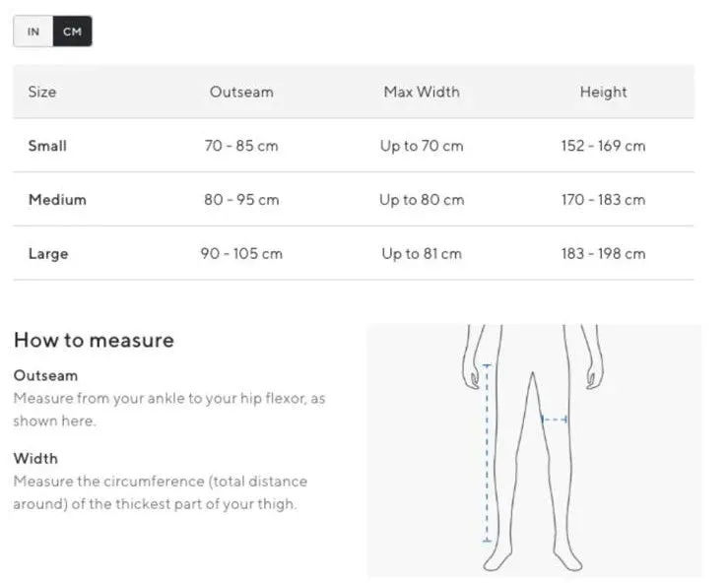Click the How to measure heading
This screenshot has width=728, height=583.
click(x=94, y=340)
